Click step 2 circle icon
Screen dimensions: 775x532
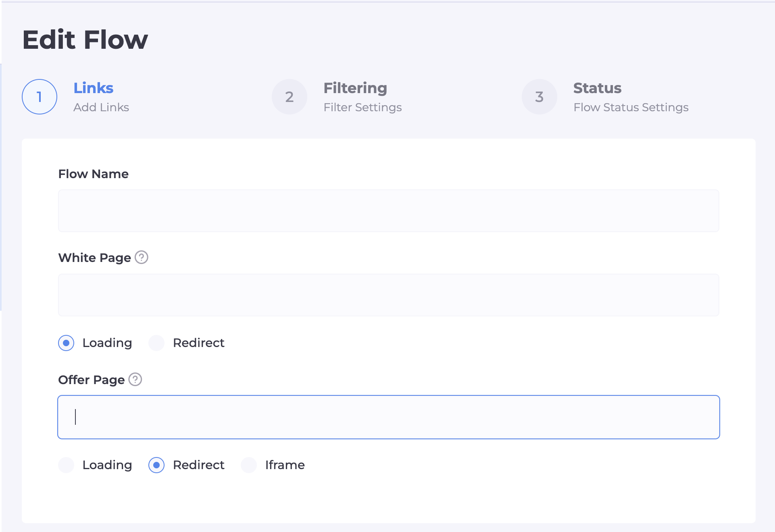[x=290, y=97]
